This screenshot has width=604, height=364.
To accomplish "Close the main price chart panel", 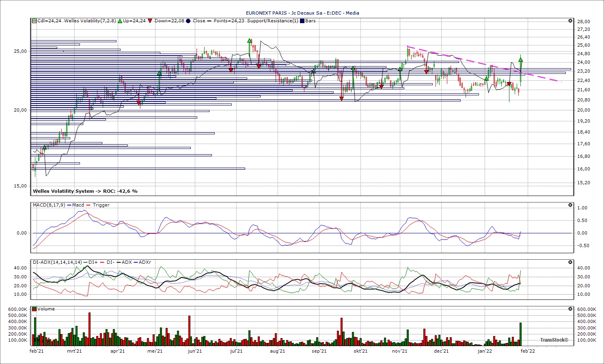I will point(570,21).
